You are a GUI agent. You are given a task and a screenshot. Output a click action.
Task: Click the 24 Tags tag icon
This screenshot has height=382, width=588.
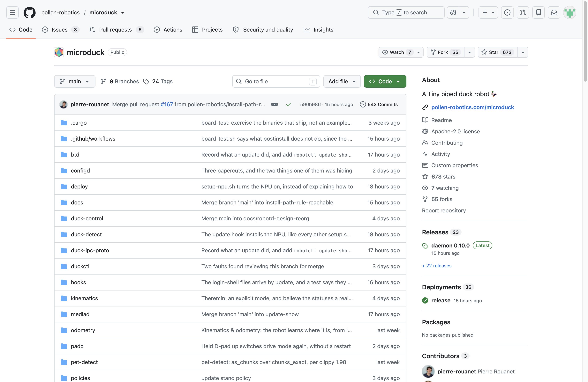coord(146,82)
